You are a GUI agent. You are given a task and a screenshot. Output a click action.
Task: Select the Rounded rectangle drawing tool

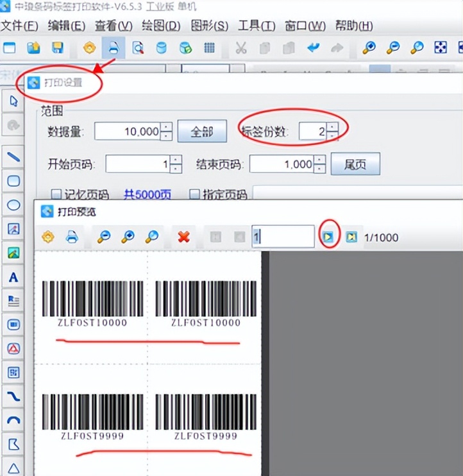[13, 181]
